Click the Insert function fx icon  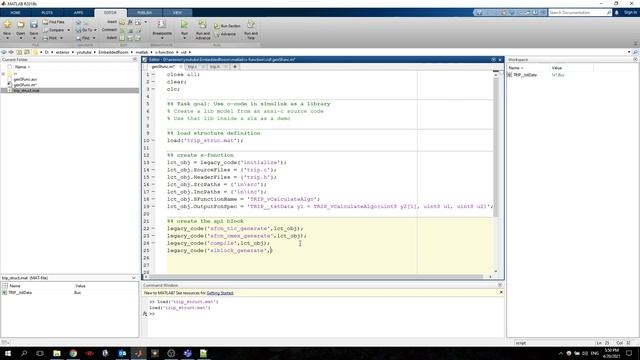point(130,22)
